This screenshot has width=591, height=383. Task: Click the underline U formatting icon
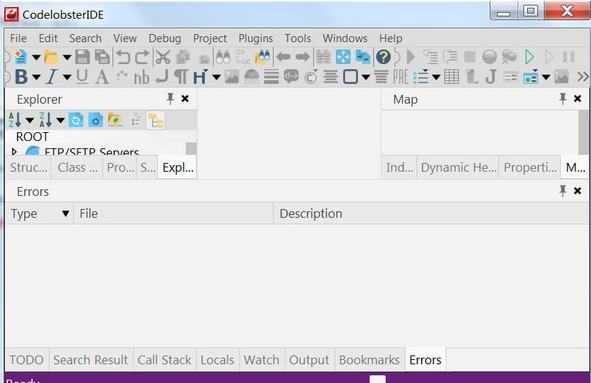pyautogui.click(x=82, y=77)
